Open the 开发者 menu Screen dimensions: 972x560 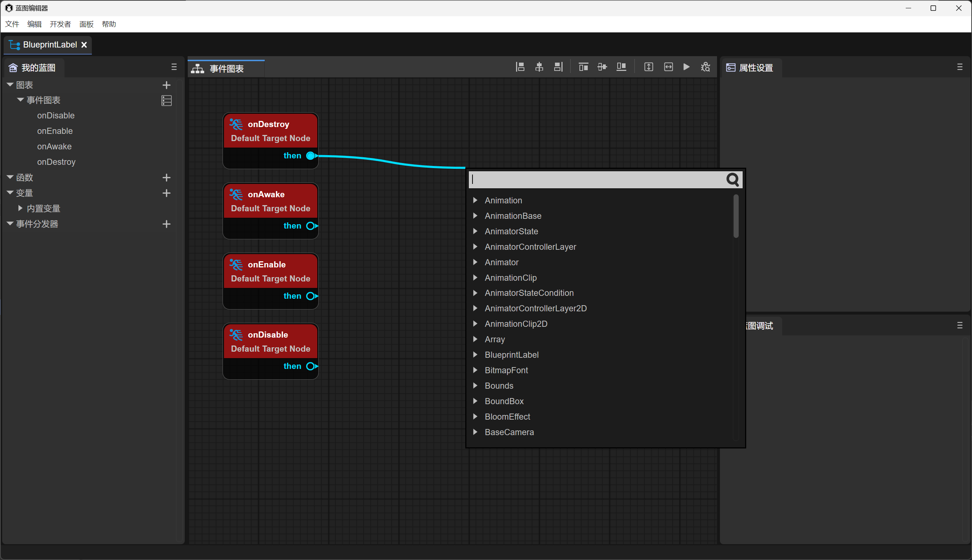point(60,24)
